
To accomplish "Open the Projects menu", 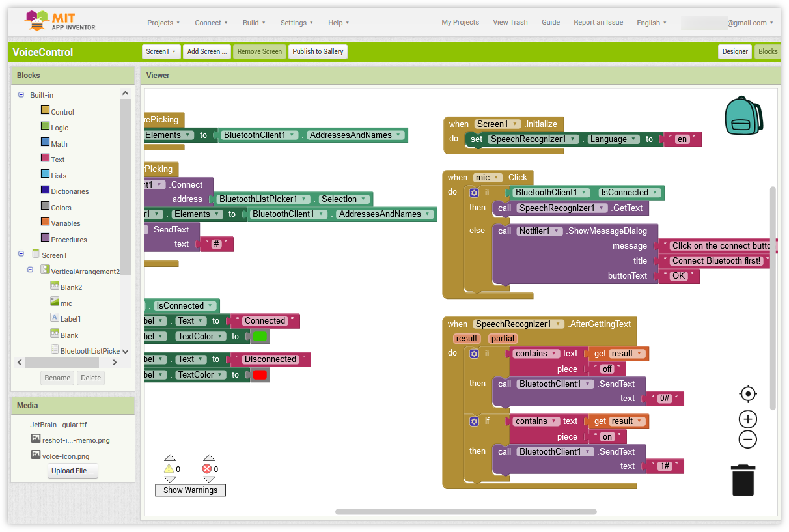I will click(x=163, y=23).
